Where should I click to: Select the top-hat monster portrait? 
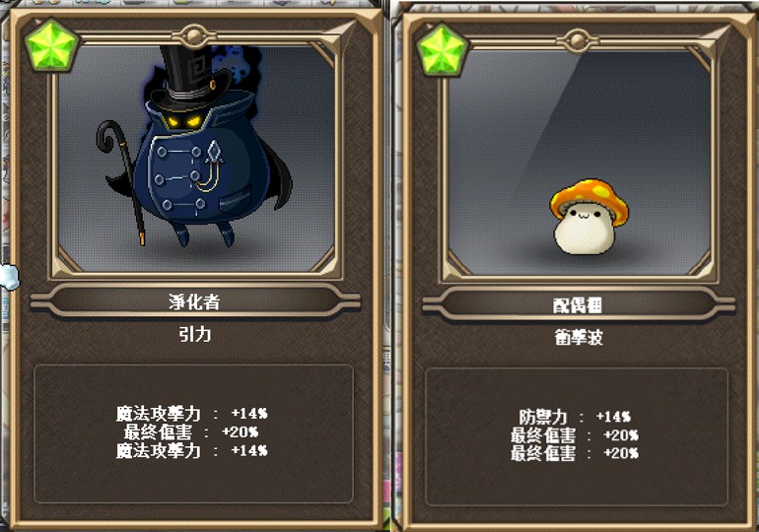(196, 158)
